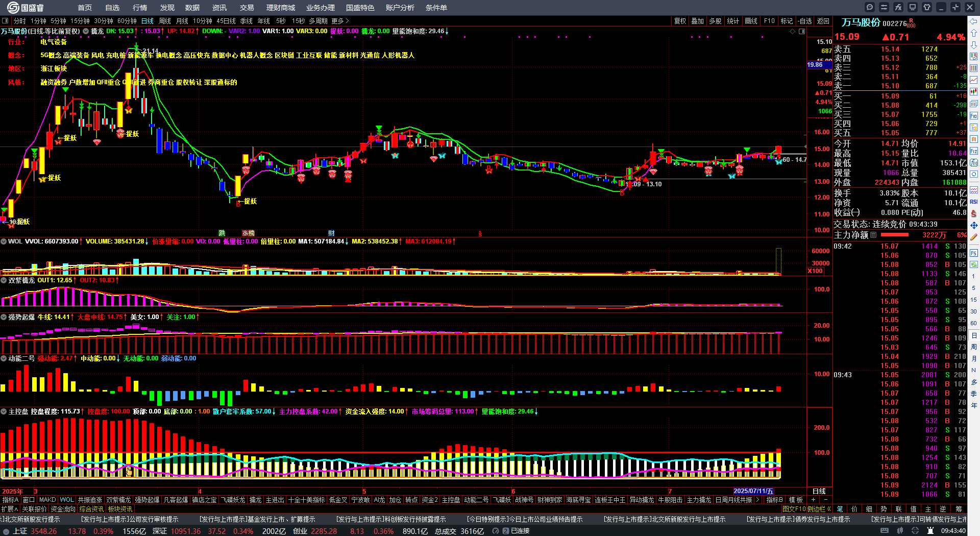Viewport: 980px width, 536px height.
Task: Click the scrolling 科创板发行预披露提示 news item
Action: (391, 519)
